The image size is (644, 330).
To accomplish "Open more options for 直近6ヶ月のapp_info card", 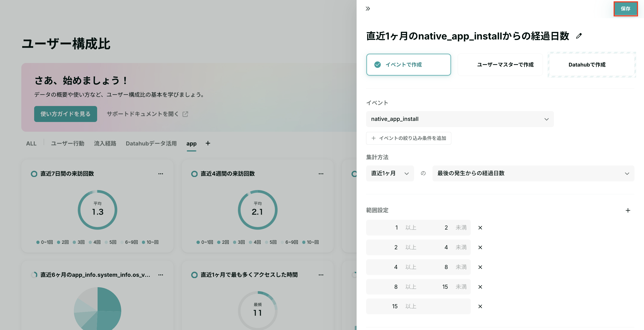I will coord(161,275).
